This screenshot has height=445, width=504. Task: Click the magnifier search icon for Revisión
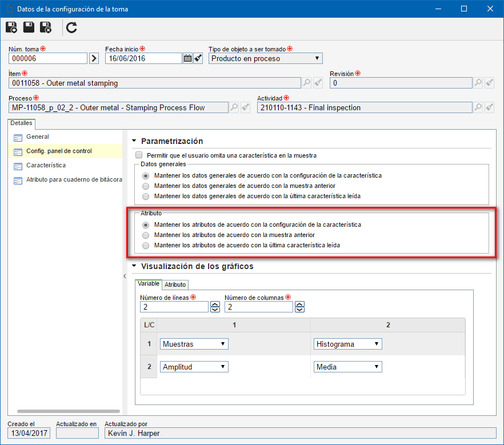[x=478, y=83]
